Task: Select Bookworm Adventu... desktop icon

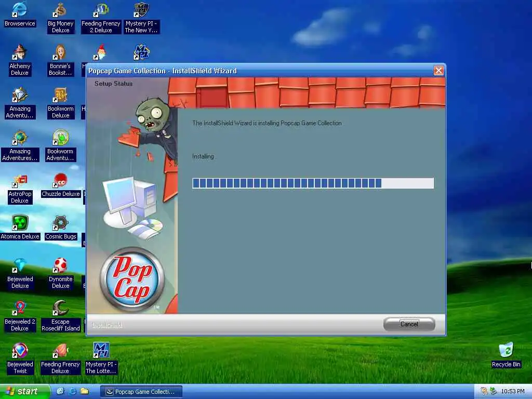Action: (60, 146)
